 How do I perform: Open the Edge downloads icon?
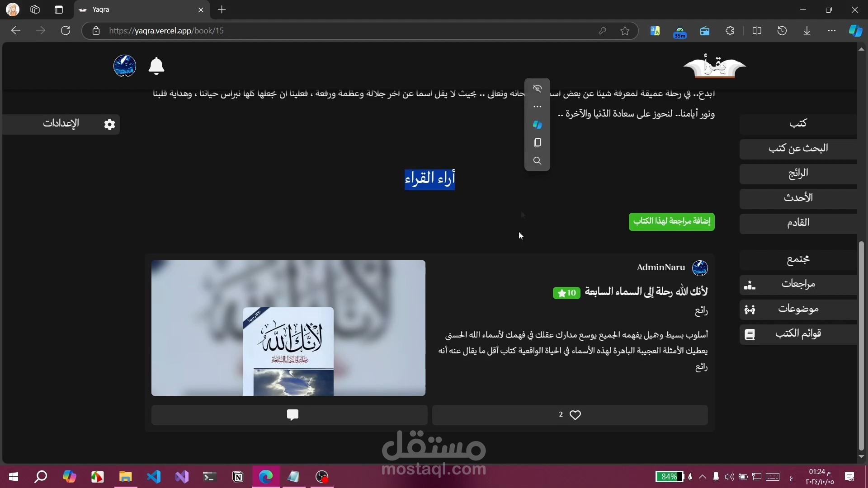(807, 31)
